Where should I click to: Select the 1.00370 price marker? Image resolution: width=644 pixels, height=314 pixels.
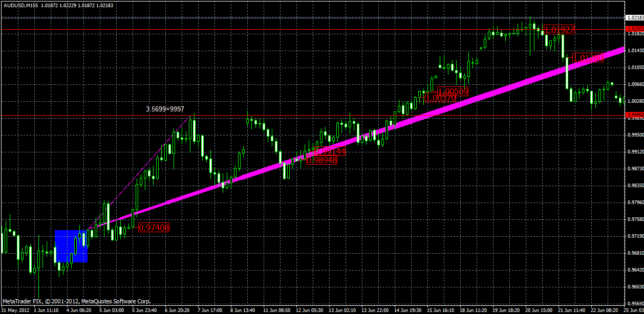pyautogui.click(x=441, y=97)
